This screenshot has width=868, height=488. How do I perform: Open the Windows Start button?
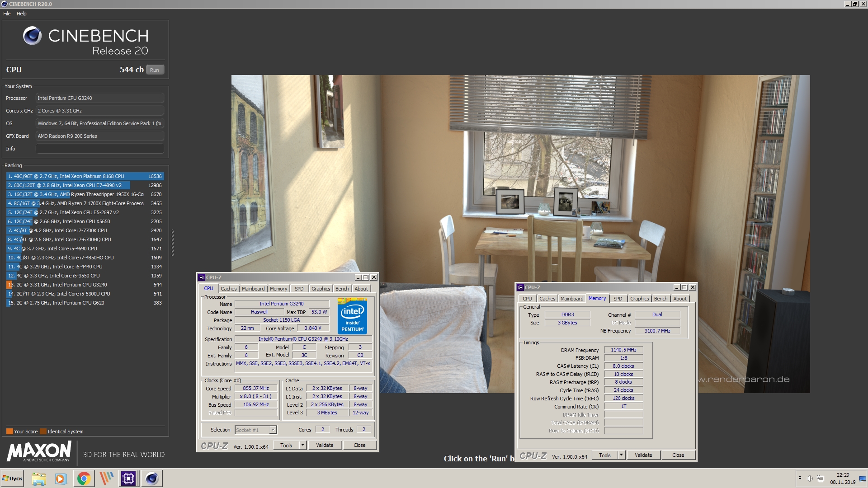click(12, 479)
